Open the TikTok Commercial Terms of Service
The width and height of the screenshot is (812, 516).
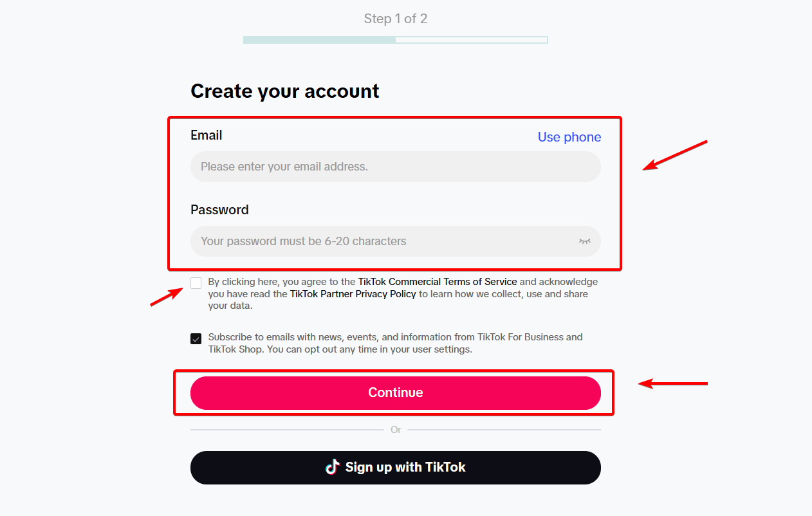437,281
